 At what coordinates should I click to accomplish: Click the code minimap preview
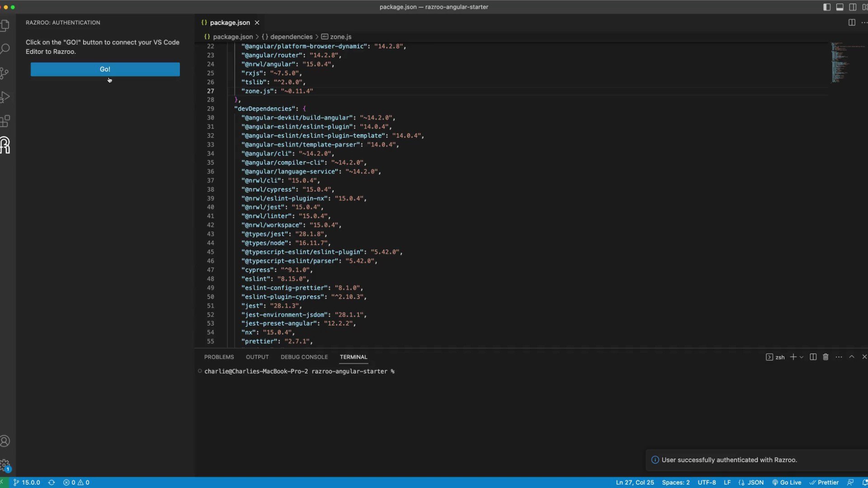click(841, 62)
